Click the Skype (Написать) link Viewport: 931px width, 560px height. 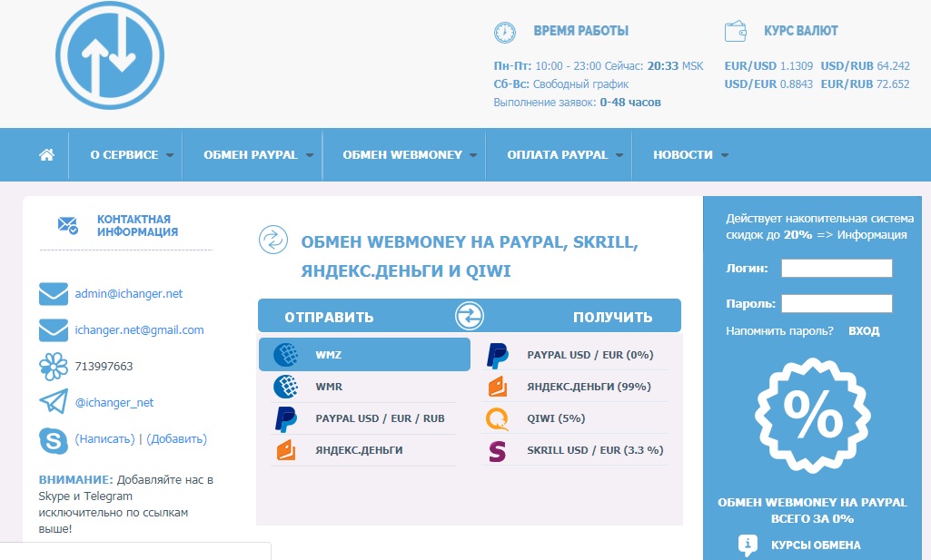[105, 439]
